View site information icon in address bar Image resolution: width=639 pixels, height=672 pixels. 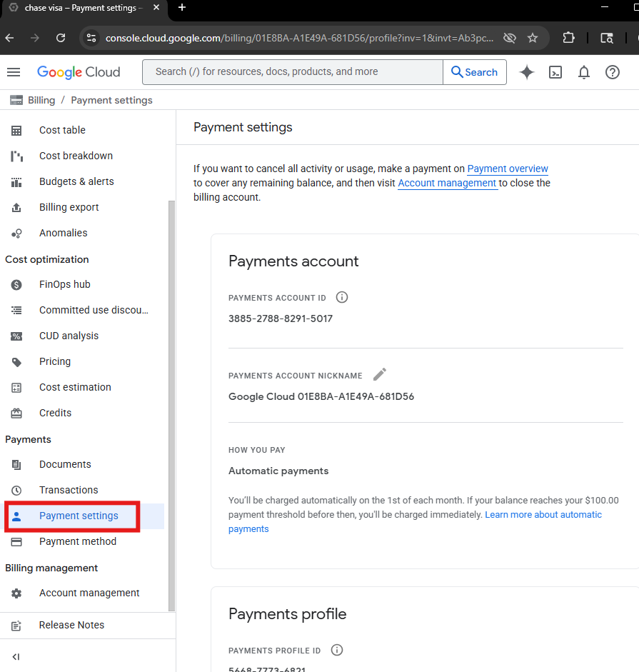tap(91, 38)
